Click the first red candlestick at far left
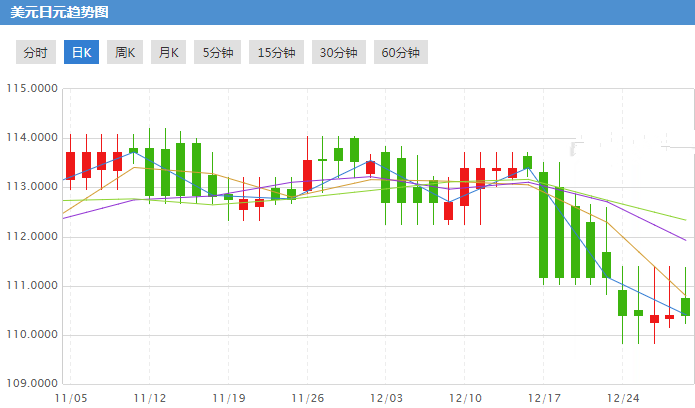Screen dimensions: 695x408 70,166
